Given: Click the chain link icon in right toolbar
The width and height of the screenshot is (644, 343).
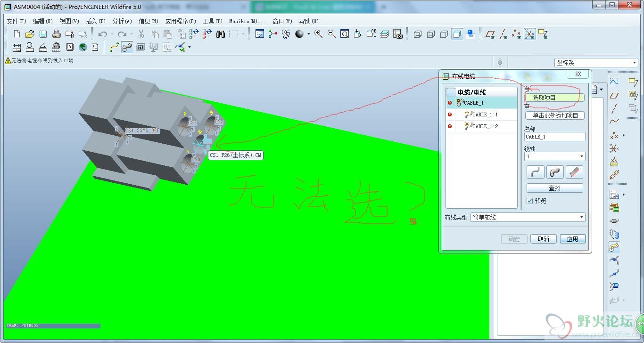Looking at the screenshot, I should (614, 175).
